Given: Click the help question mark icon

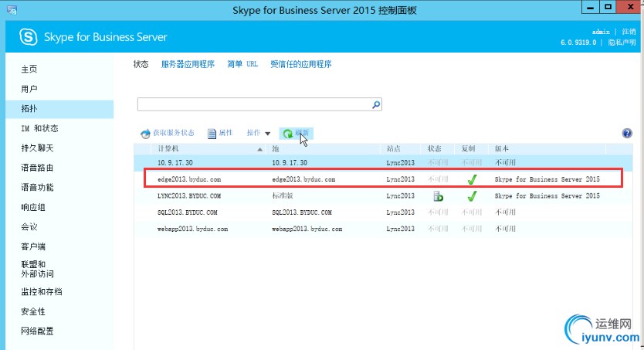Looking at the screenshot, I should [627, 133].
